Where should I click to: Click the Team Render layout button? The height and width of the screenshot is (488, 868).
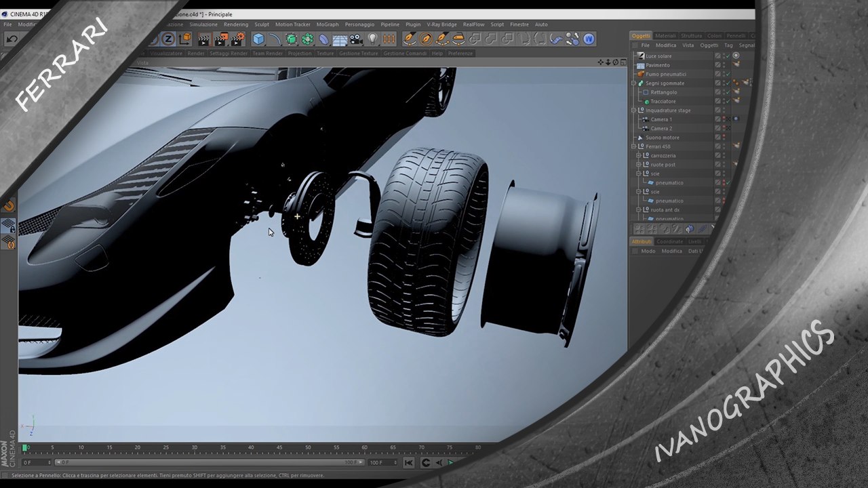(268, 54)
